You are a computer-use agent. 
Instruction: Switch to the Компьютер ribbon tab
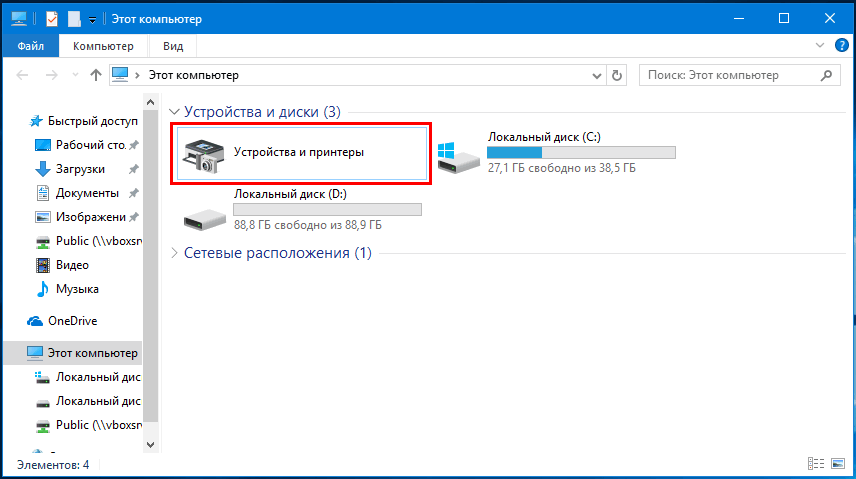pos(103,46)
